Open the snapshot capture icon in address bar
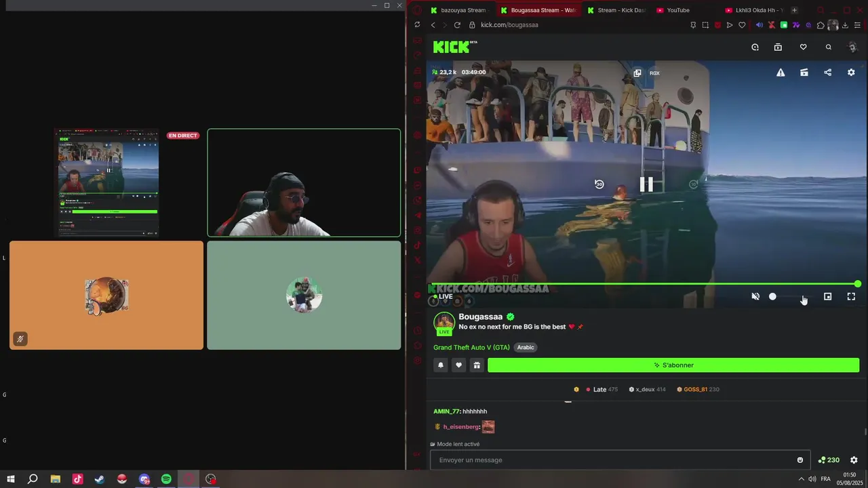868x488 pixels. coord(705,25)
